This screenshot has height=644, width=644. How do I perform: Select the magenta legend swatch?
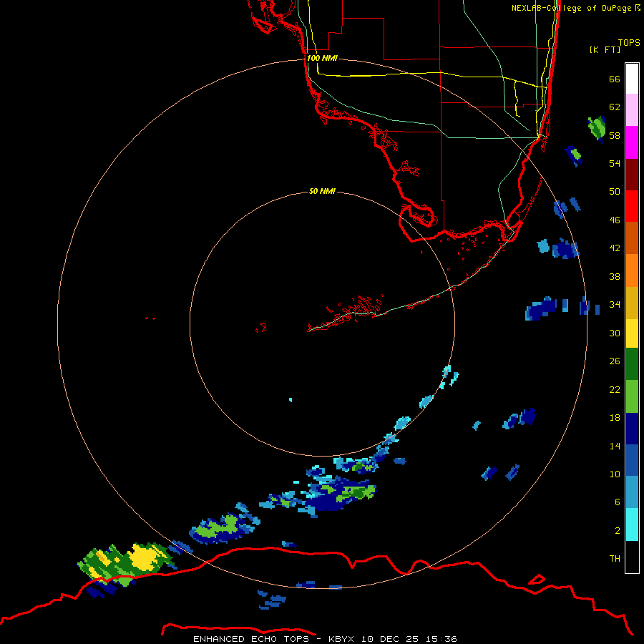(x=632, y=142)
